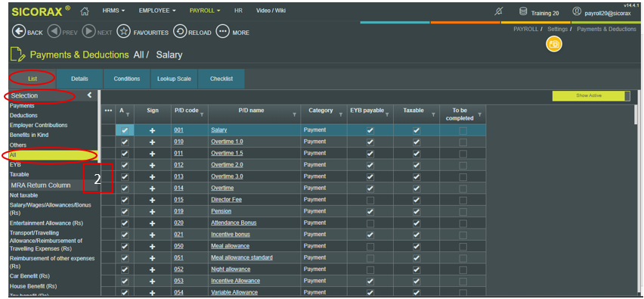Filter by EYB in Selection
Screen dimensions: 644x299
tap(15, 165)
